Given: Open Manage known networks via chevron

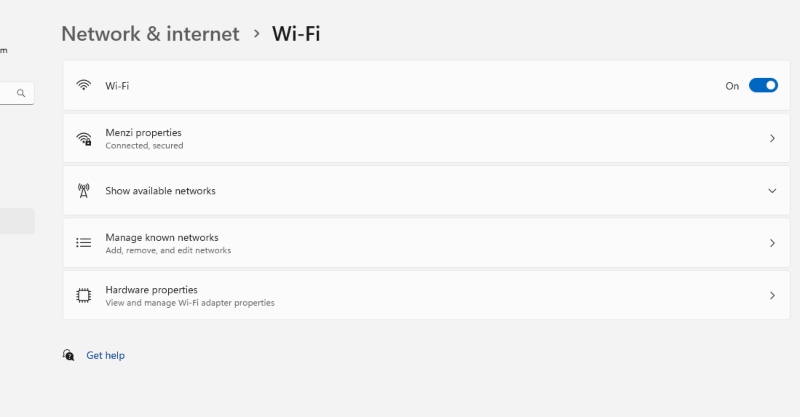Looking at the screenshot, I should (772, 243).
